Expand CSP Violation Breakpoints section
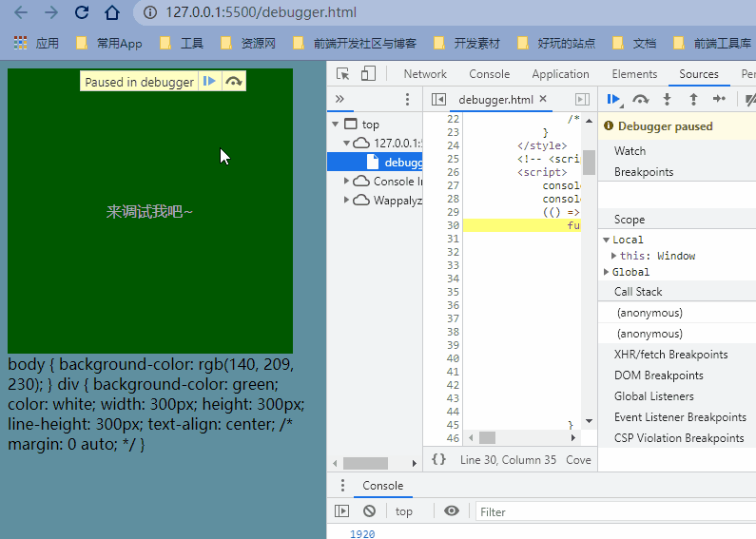756x539 pixels. (x=677, y=437)
